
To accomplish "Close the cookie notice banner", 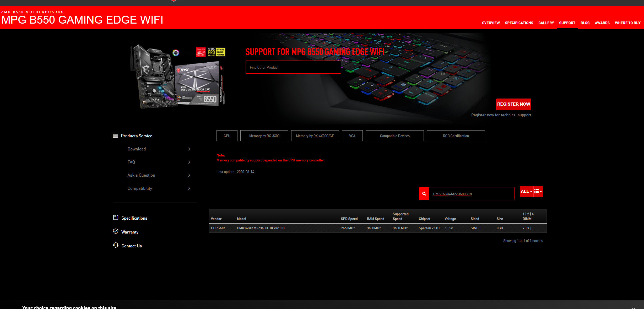I will pyautogui.click(x=633, y=307).
